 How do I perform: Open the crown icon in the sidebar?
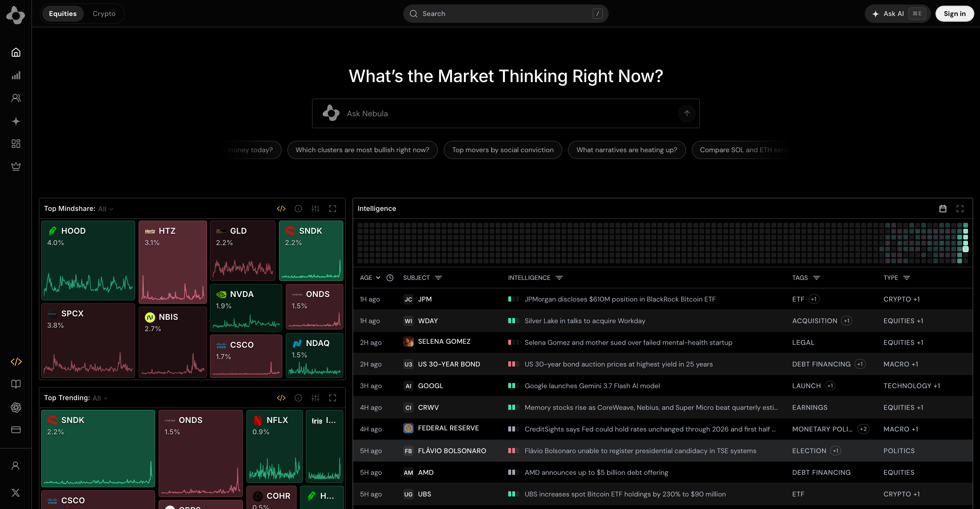pos(16,166)
